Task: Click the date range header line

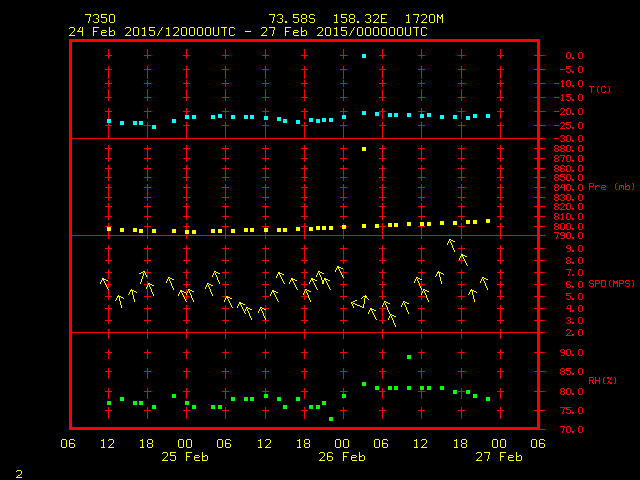Action: point(248,32)
